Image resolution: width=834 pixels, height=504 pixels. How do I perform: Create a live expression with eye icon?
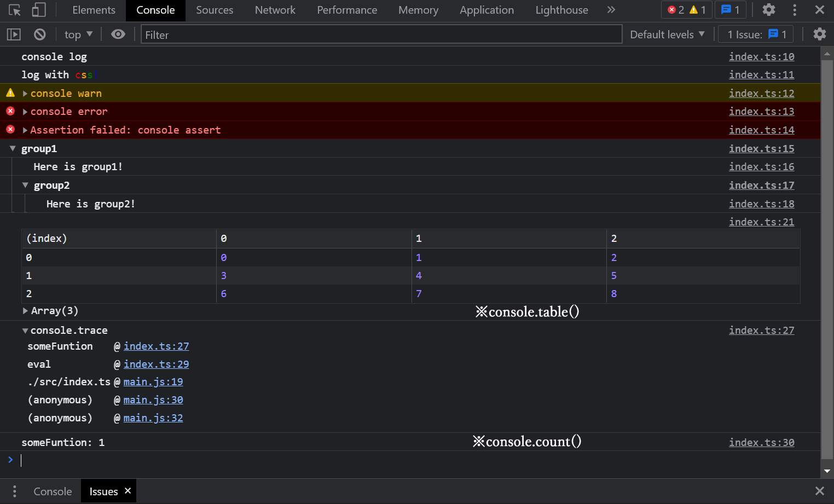click(118, 34)
